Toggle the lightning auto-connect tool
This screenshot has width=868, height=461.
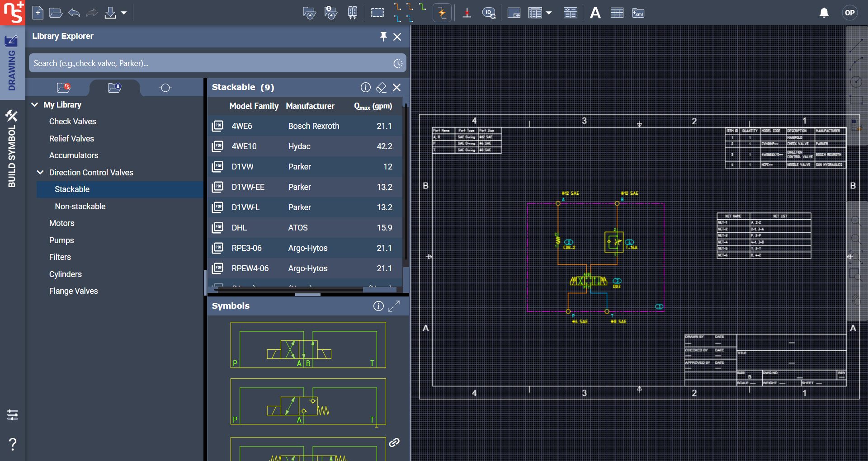[442, 13]
